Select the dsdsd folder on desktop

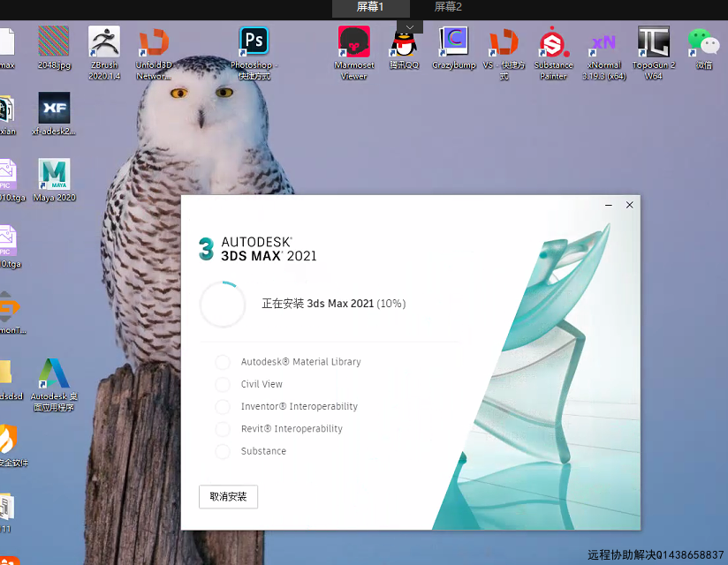coord(11,380)
